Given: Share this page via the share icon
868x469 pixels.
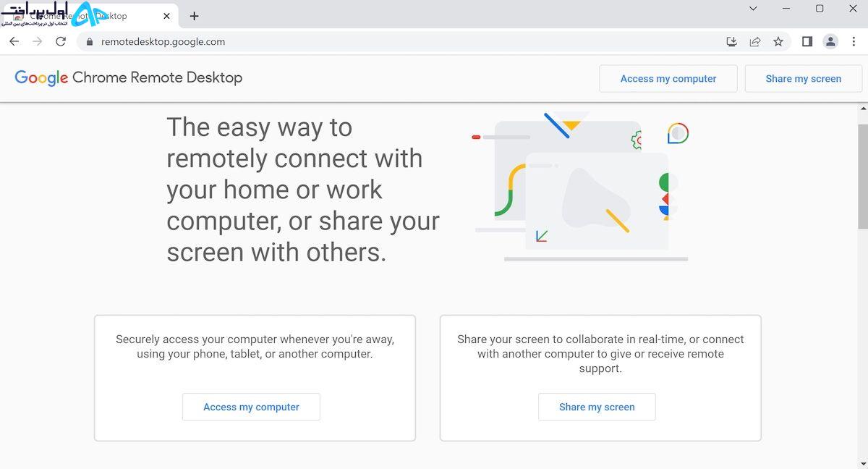Looking at the screenshot, I should (754, 42).
